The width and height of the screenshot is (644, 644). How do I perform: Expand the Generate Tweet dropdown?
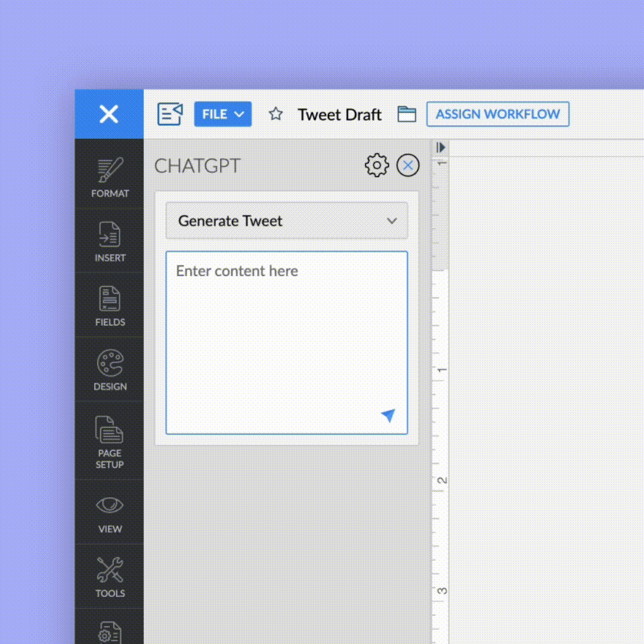287,221
